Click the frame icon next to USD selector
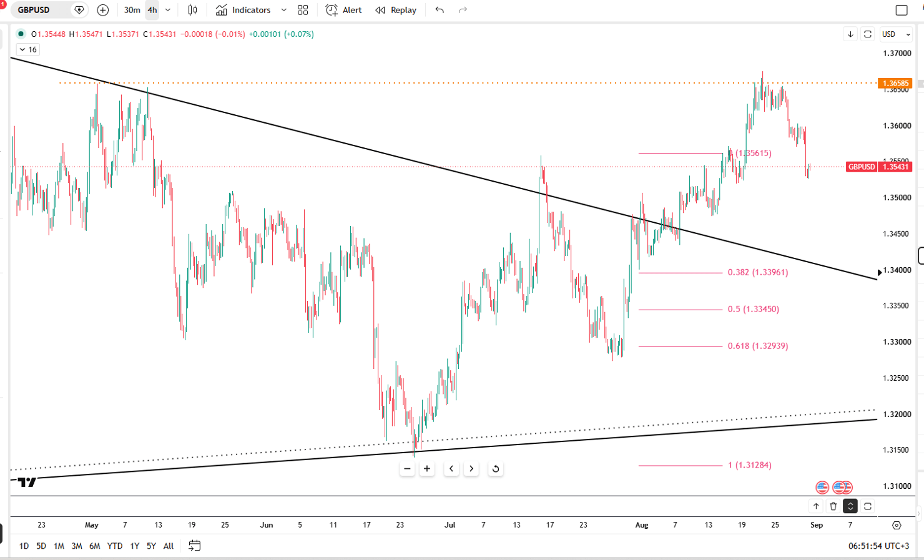 pyautogui.click(x=868, y=34)
